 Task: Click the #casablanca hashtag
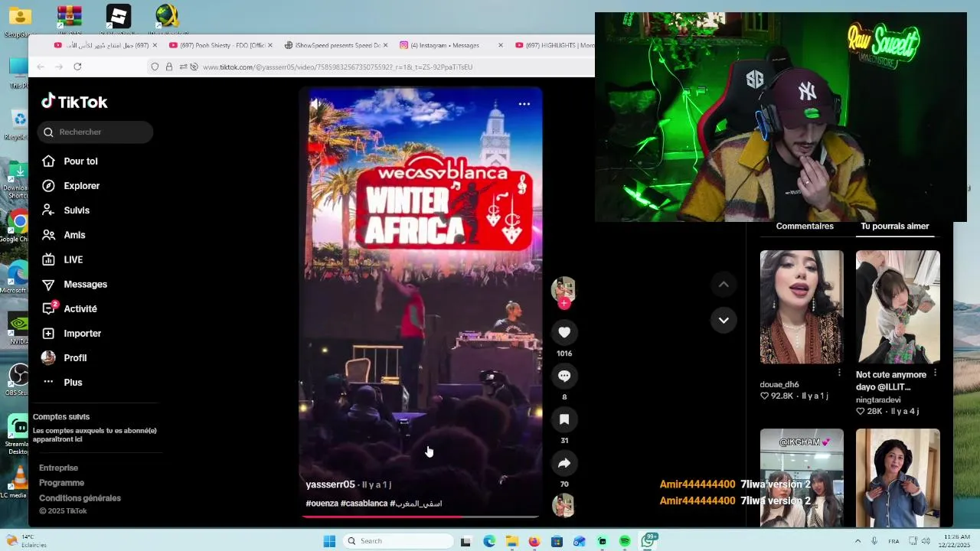364,504
